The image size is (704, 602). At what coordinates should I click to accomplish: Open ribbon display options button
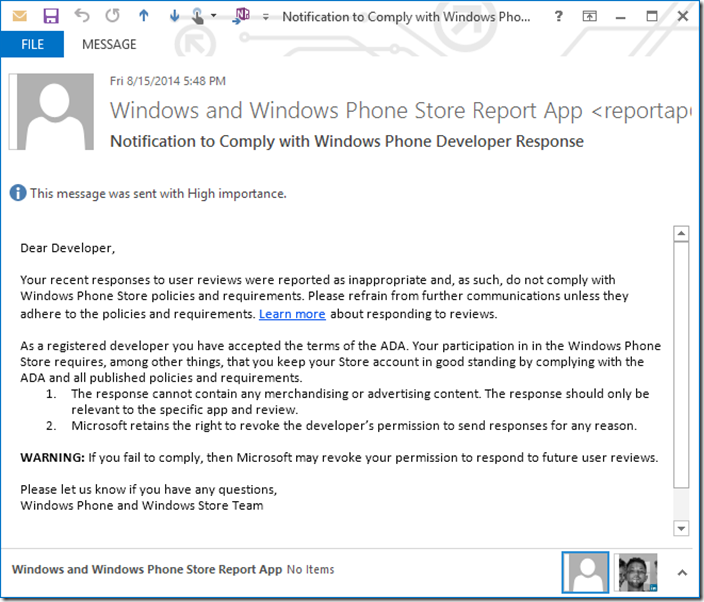590,17
